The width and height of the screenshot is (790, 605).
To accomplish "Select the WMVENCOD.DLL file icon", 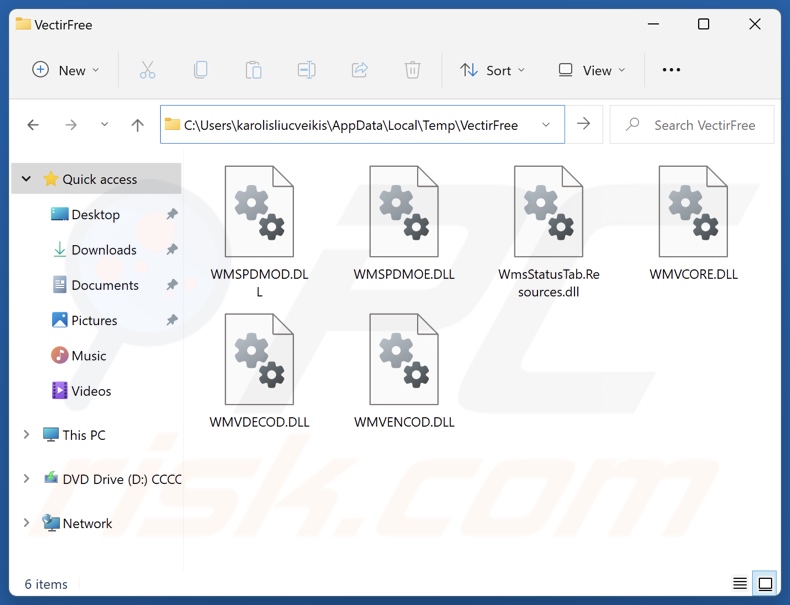I will [x=404, y=359].
